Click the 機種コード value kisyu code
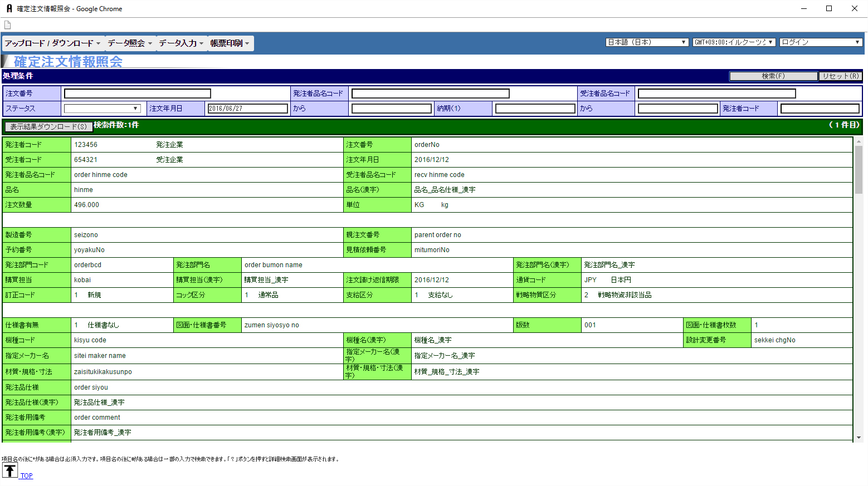868x486 pixels. [90, 340]
